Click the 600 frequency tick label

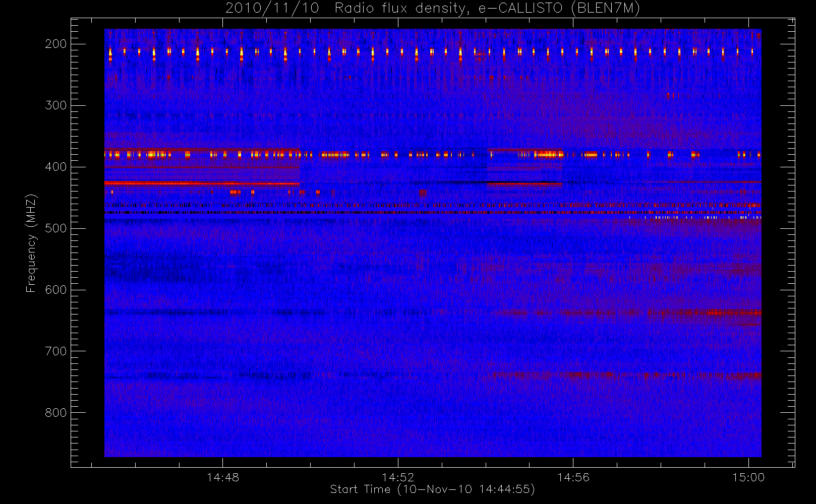click(56, 290)
